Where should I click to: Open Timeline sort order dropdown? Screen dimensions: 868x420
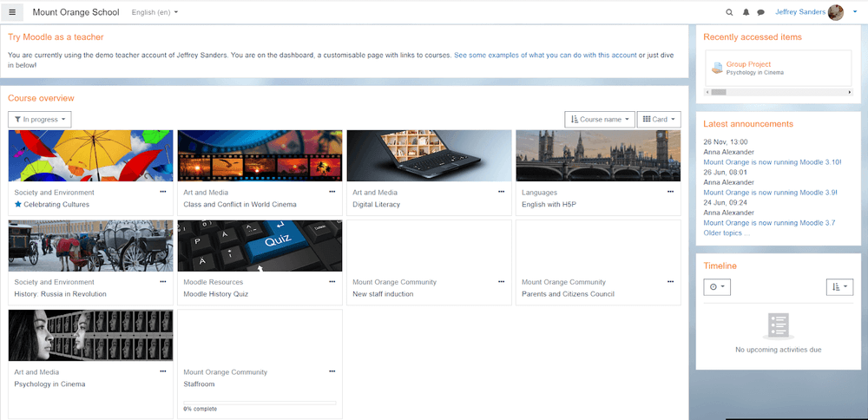coord(839,286)
